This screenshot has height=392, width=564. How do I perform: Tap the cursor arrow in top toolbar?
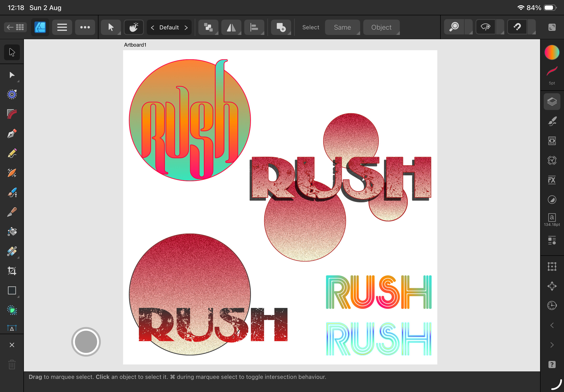[x=111, y=27]
